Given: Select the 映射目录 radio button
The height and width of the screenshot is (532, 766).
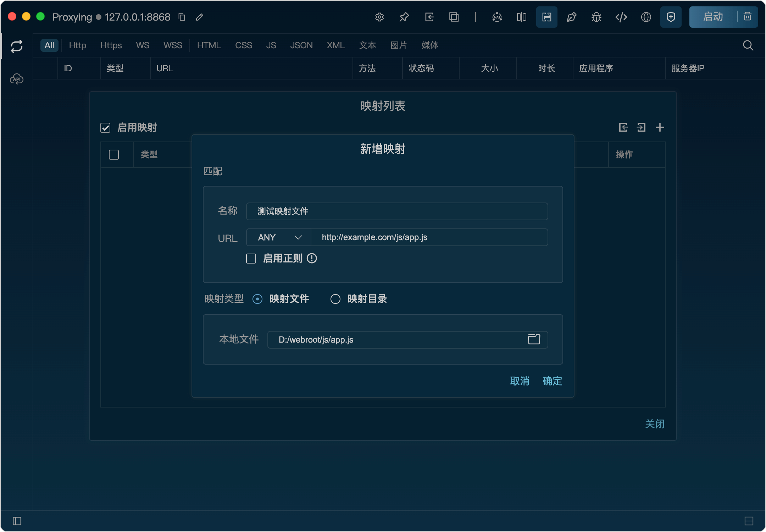Looking at the screenshot, I should (x=335, y=299).
